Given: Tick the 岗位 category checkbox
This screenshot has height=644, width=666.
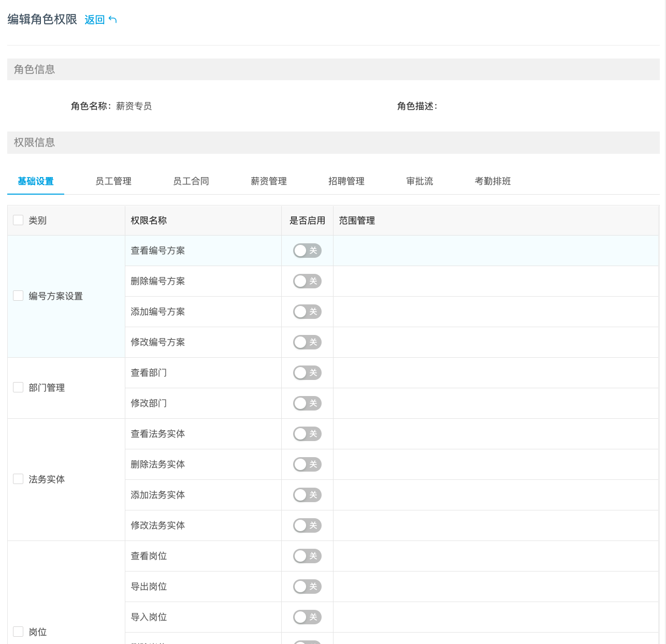Looking at the screenshot, I should click(18, 632).
